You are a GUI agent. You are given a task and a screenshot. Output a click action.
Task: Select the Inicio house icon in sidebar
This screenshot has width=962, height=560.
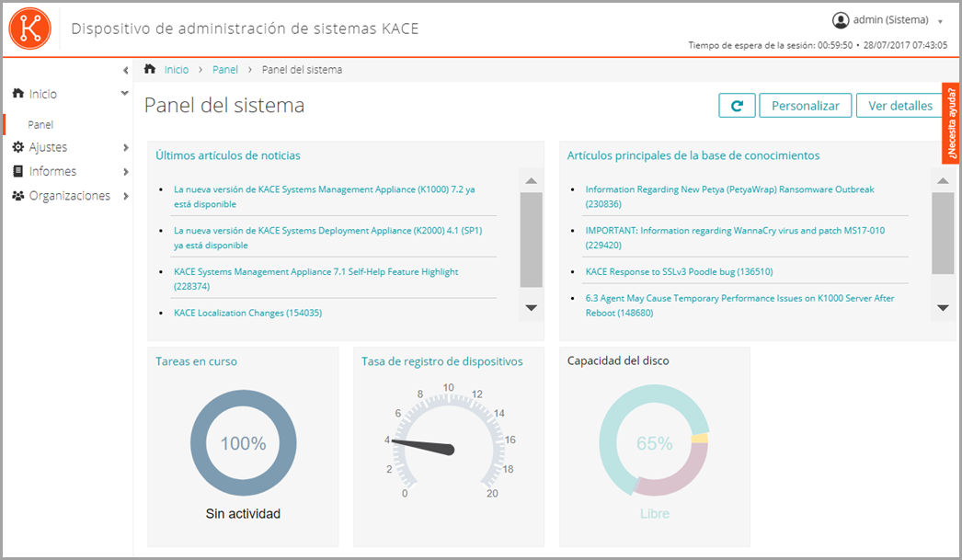pyautogui.click(x=17, y=93)
